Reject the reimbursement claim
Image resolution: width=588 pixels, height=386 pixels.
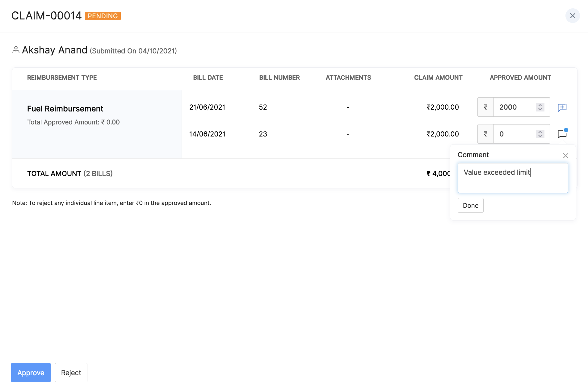(71, 372)
